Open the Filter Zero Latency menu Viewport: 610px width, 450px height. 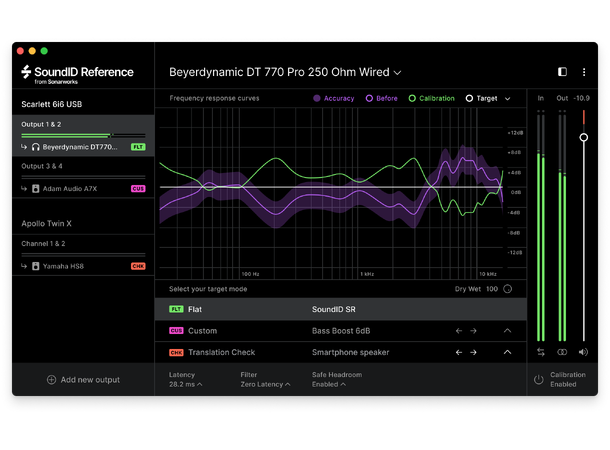click(265, 384)
